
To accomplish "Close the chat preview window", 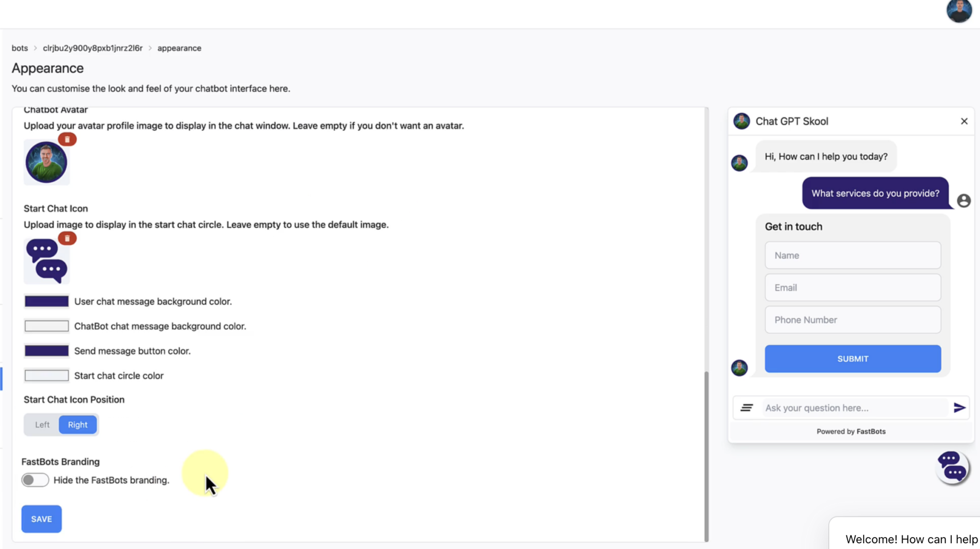I will click(964, 121).
